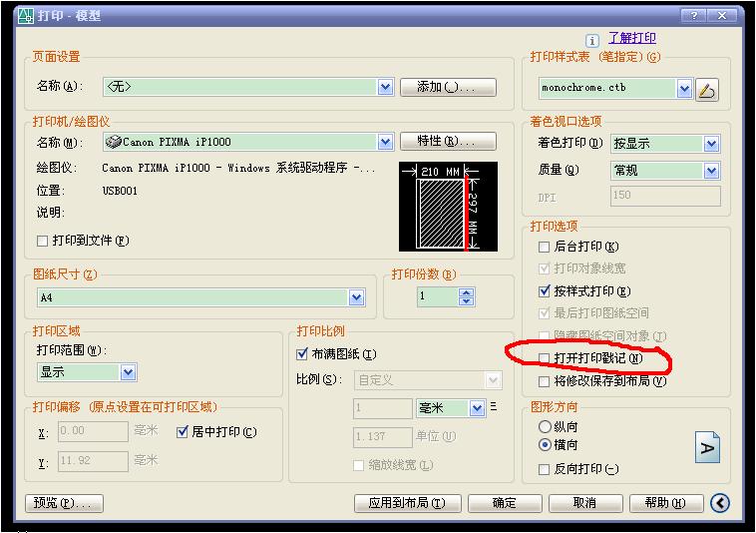Confirm with the 确定 button
The width and height of the screenshot is (756, 533).
[x=505, y=504]
